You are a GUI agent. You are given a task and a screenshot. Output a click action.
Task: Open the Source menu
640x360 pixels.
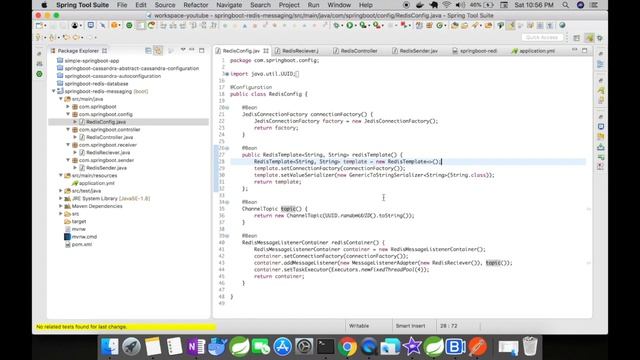[165, 5]
